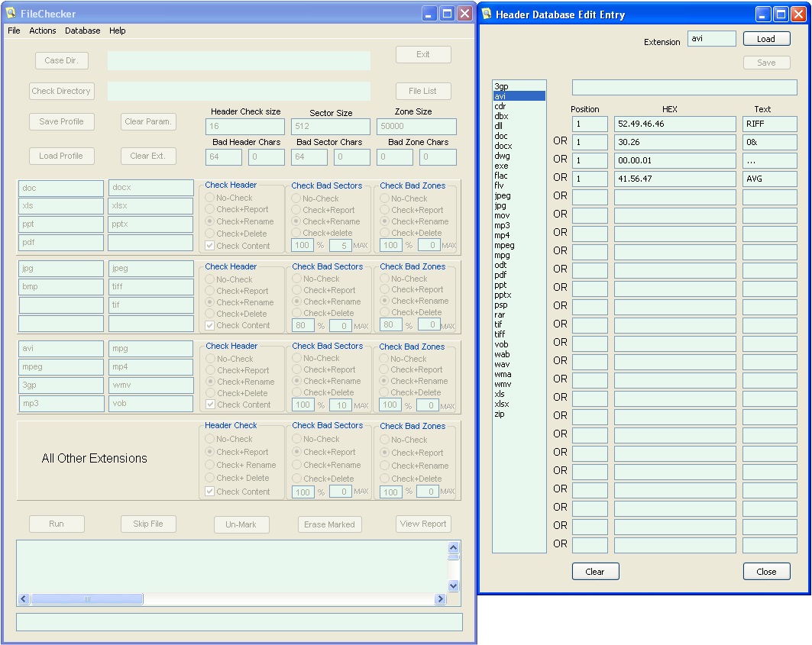Click the FileChecker title bar app icon
Screen dimensions: 812x645
click(11, 13)
